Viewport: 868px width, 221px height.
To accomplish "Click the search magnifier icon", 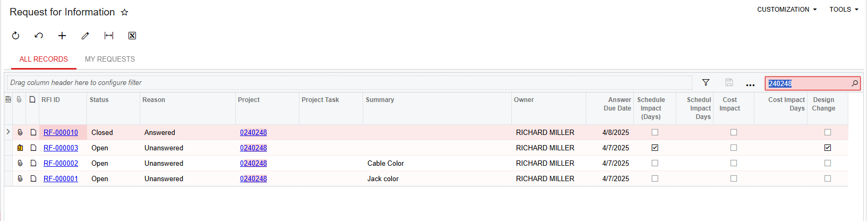I will [x=855, y=83].
